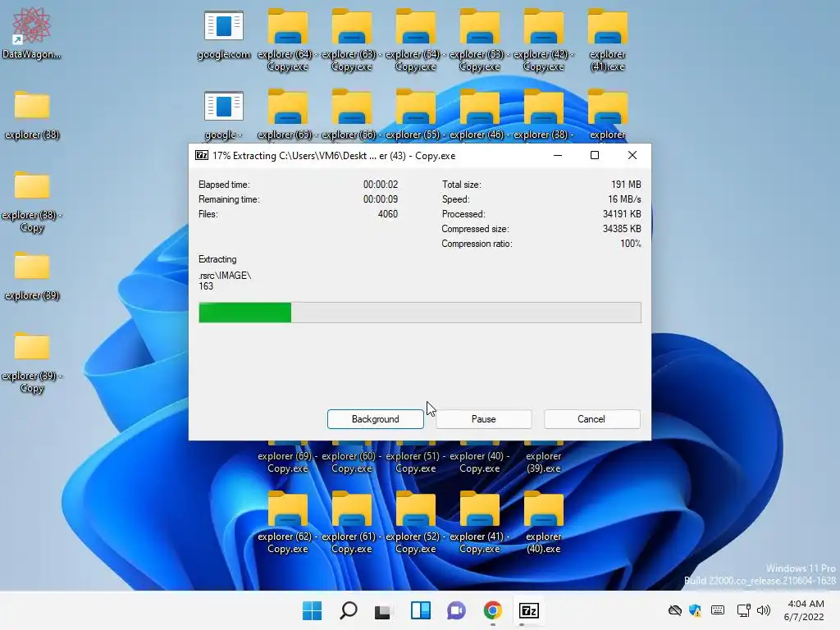Click the explorer (39).exe label
The width and height of the screenshot is (840, 630).
click(x=543, y=462)
